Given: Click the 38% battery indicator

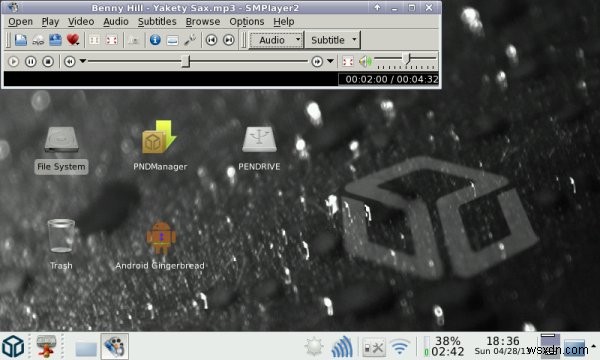Looking at the screenshot, I should coord(444,346).
